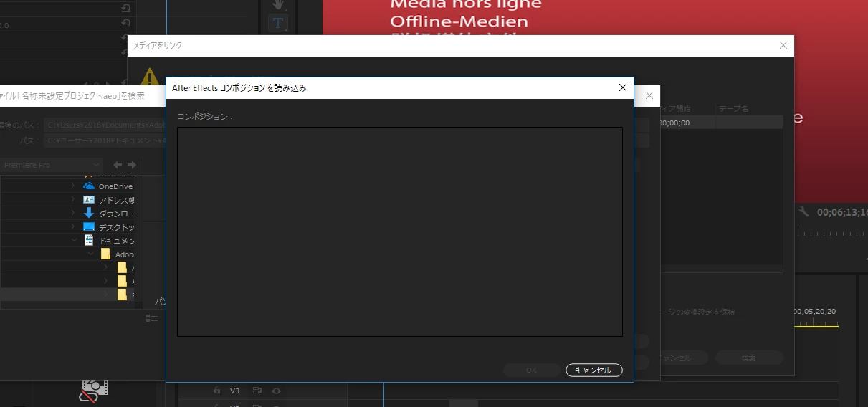The height and width of the screenshot is (407, 868).
Task: Click the ドキュメント document icon
Action: [89, 240]
